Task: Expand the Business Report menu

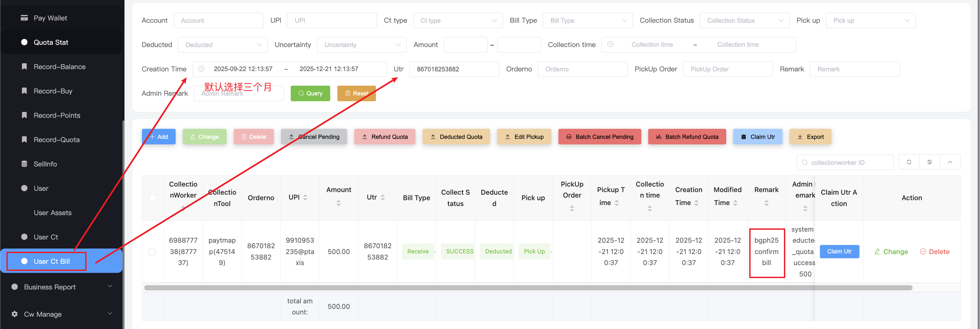Action: pos(62,287)
